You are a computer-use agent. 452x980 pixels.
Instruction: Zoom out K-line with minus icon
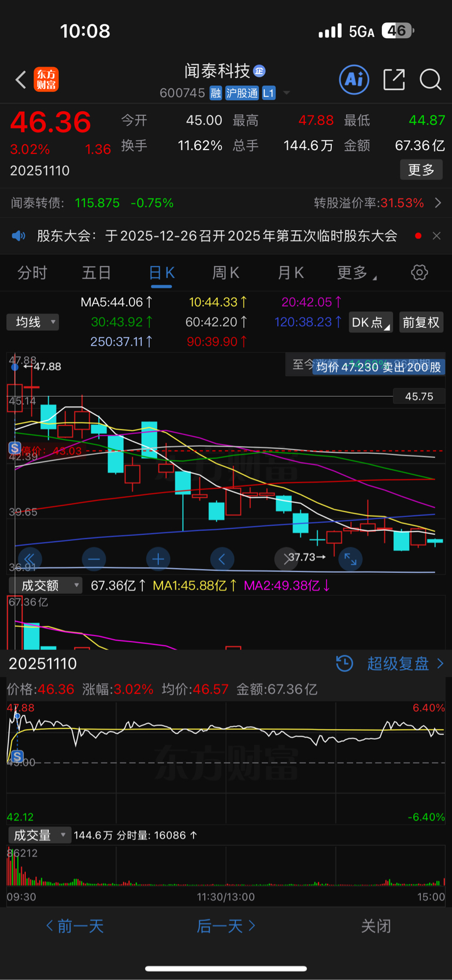pyautogui.click(x=94, y=559)
